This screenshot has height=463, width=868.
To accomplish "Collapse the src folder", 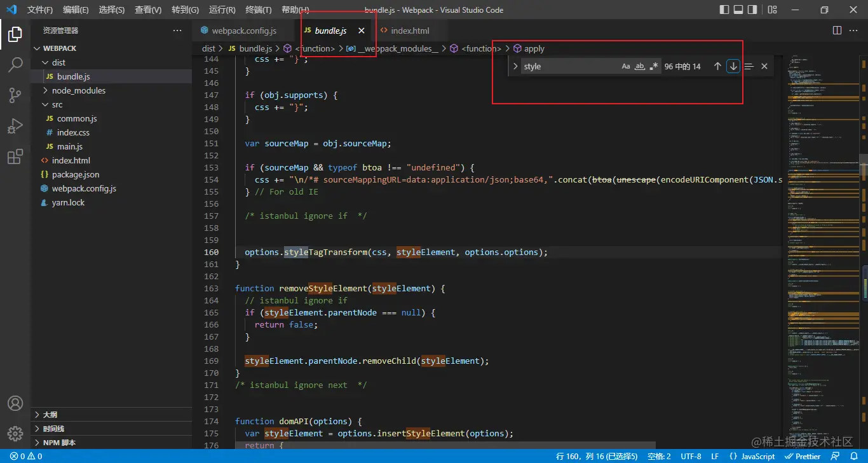I will [111, 104].
